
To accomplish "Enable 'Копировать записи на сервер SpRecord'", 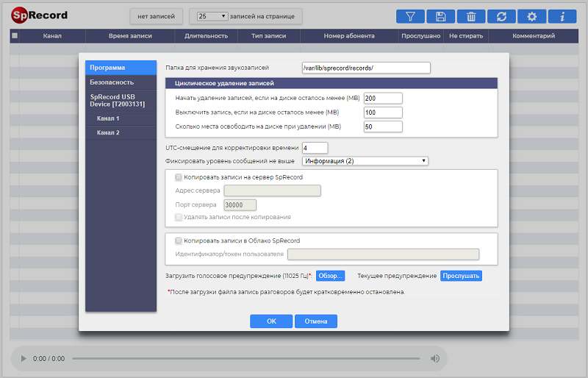I will pos(179,177).
